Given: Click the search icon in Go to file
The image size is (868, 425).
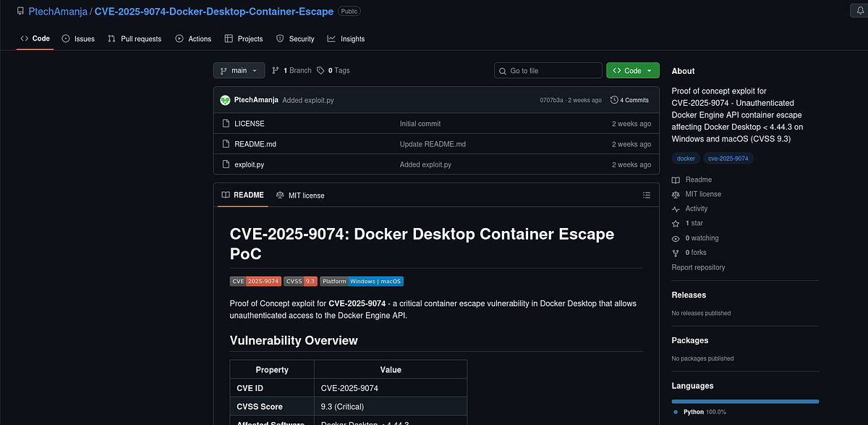Looking at the screenshot, I should [x=503, y=70].
